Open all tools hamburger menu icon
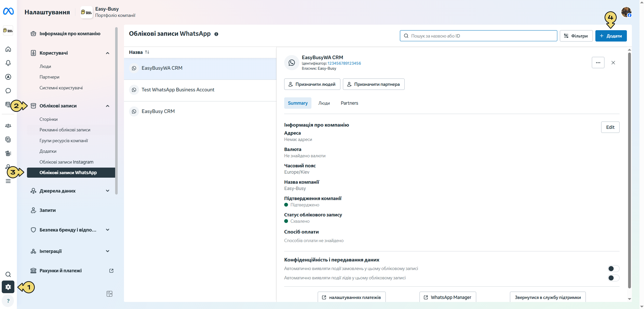This screenshot has width=644, height=309. click(8, 181)
